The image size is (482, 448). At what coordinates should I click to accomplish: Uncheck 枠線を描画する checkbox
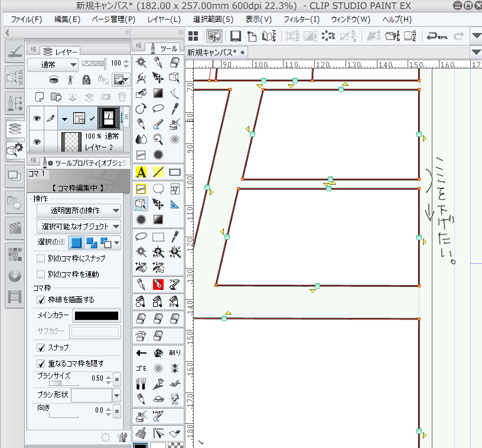coord(41,300)
